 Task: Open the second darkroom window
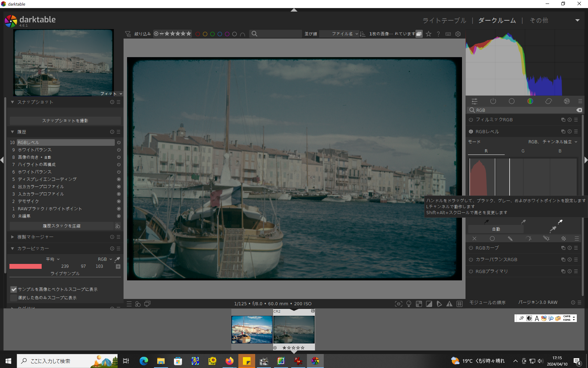click(x=147, y=304)
